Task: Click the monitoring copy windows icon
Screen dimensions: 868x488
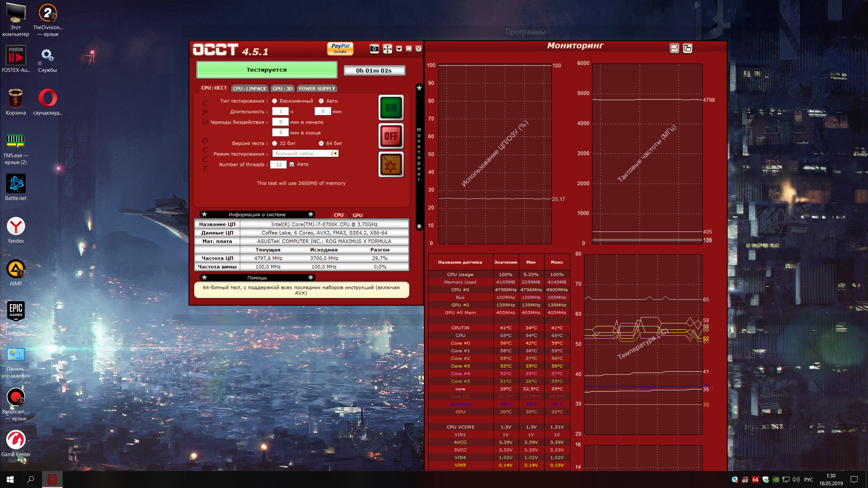Action: point(687,48)
